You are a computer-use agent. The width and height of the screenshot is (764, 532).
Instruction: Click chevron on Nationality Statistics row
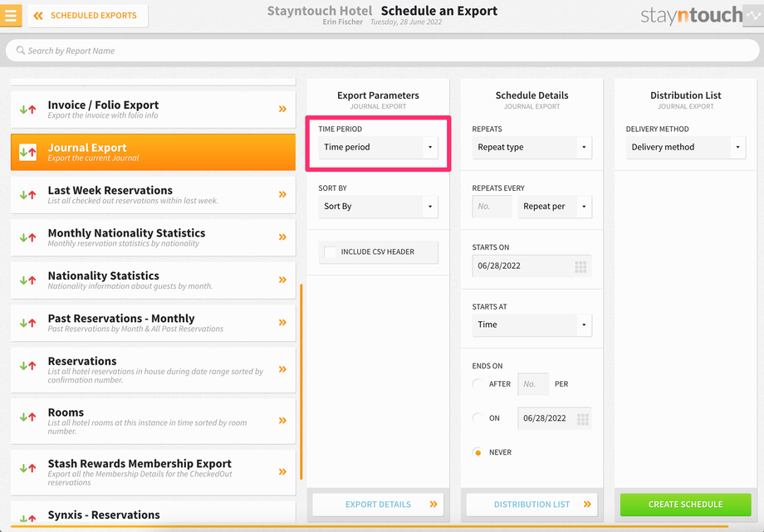(x=282, y=280)
